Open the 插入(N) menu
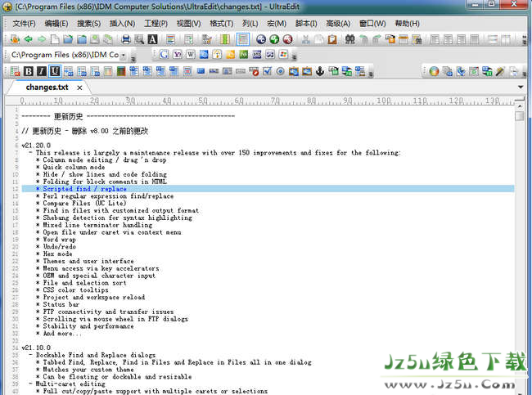532x395 pixels. 122,24
